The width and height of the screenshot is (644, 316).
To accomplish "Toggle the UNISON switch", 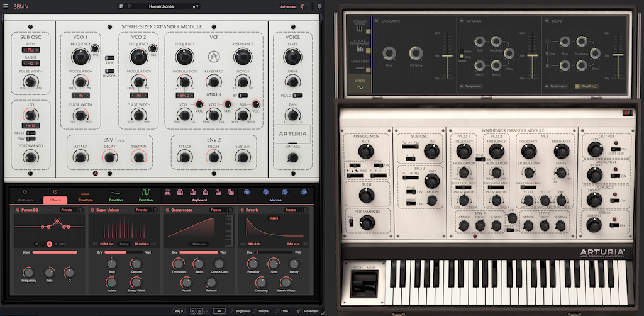I will [109, 71].
